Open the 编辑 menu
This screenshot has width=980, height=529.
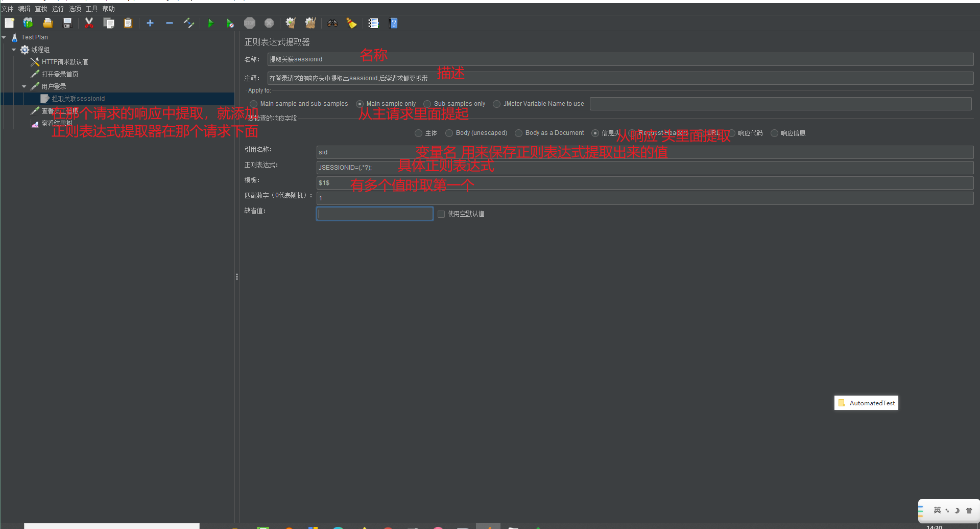pyautogui.click(x=25, y=9)
